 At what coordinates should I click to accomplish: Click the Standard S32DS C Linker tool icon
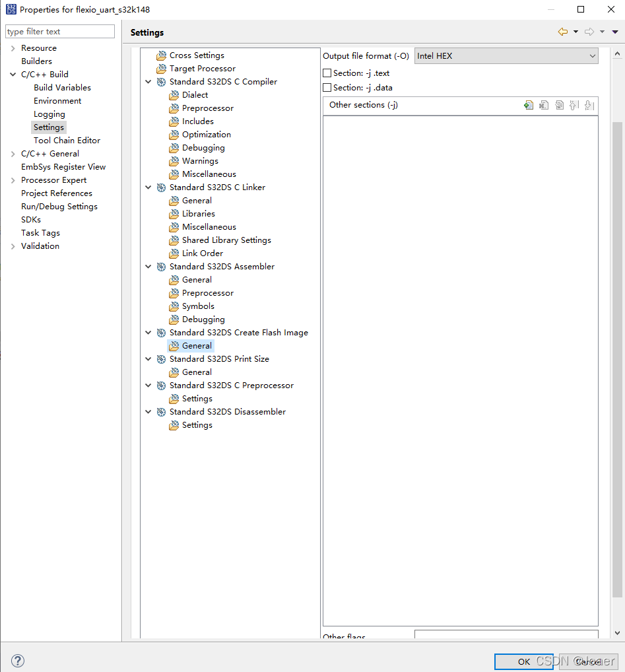tap(161, 187)
